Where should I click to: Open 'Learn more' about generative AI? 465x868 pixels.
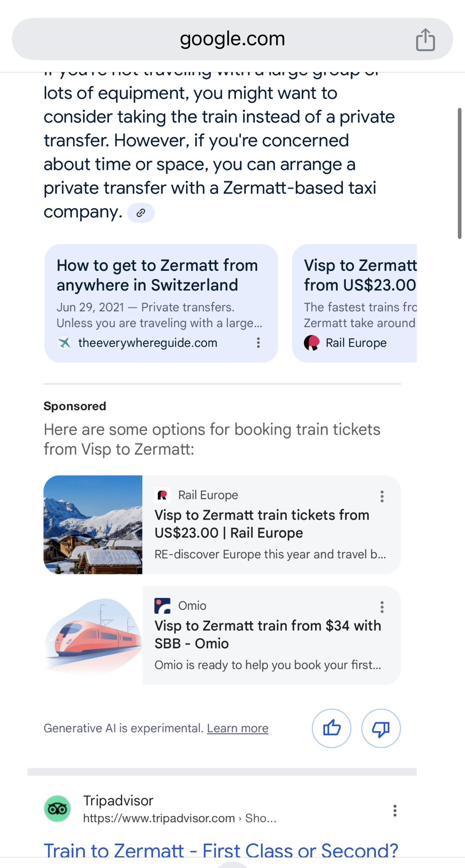(238, 728)
